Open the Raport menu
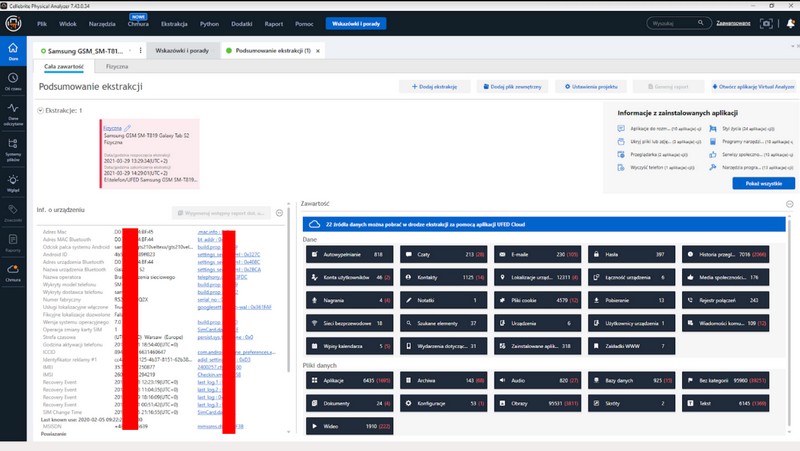Image resolution: width=800 pixels, height=451 pixels. 273,23
